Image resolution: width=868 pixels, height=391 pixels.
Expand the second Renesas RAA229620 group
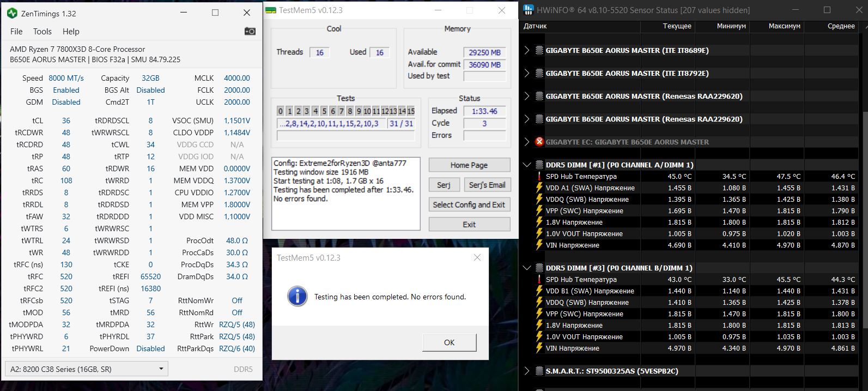(527, 119)
